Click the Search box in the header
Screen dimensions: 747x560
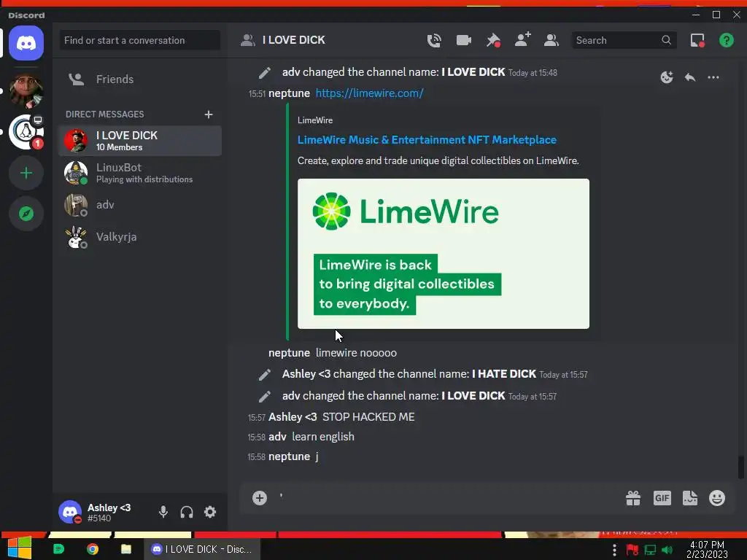[x=624, y=41]
